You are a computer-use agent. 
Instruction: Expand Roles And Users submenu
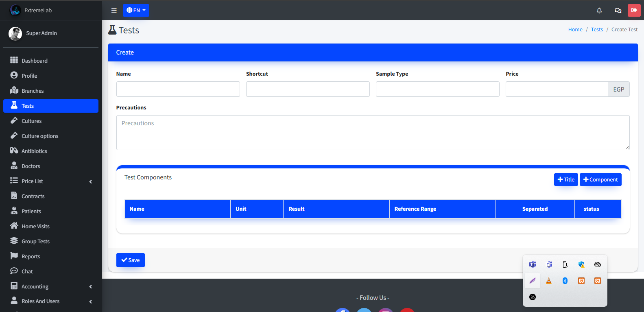pos(51,301)
